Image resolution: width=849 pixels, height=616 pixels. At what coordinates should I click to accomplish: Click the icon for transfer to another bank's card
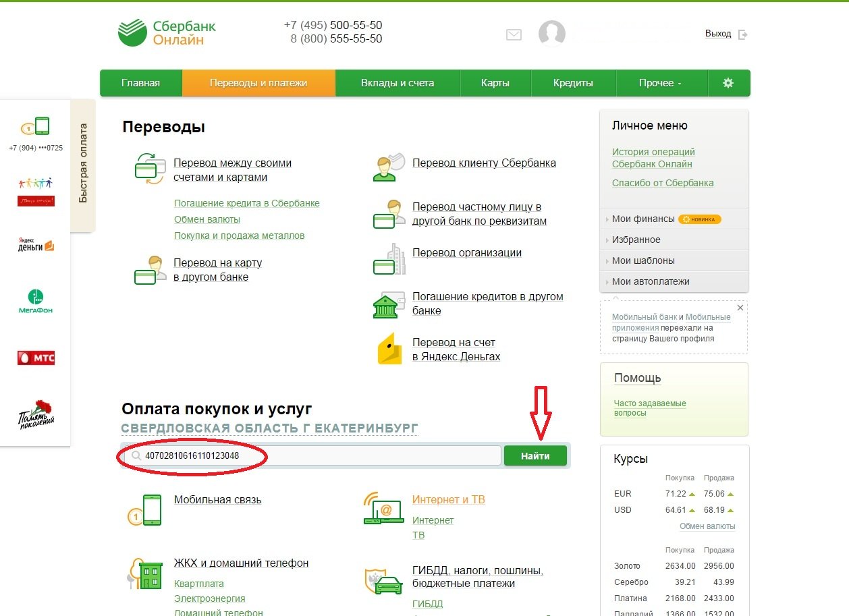(x=150, y=269)
